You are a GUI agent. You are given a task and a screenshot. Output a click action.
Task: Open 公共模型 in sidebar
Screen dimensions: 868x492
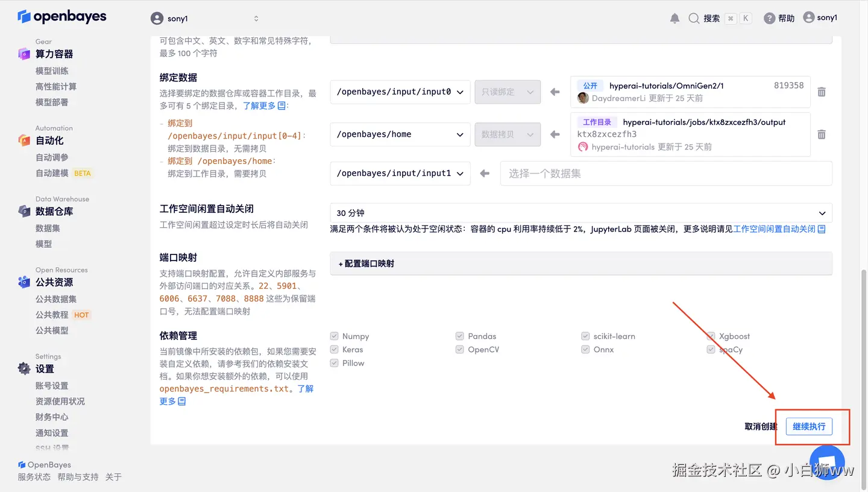[52, 330]
